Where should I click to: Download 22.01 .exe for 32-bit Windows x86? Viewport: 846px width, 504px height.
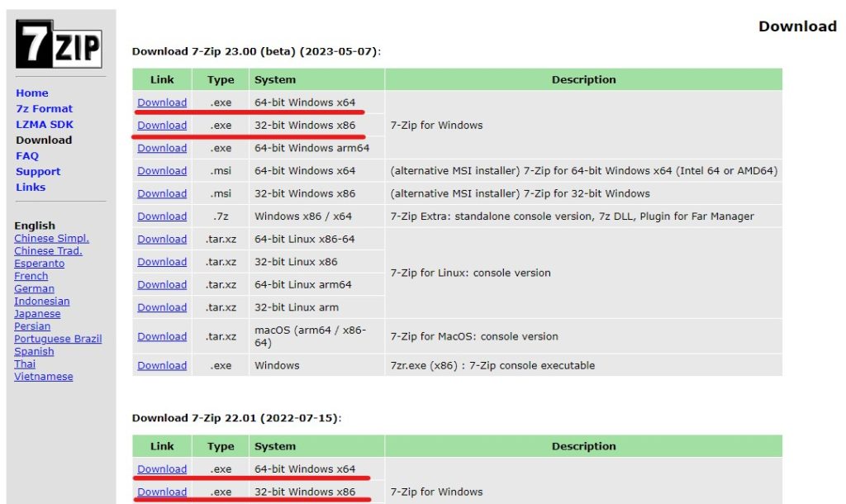162,492
